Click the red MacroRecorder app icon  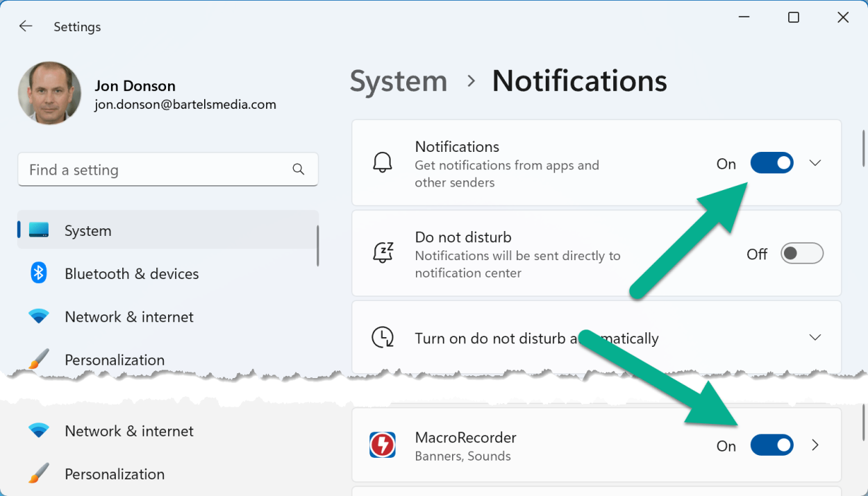pyautogui.click(x=383, y=445)
